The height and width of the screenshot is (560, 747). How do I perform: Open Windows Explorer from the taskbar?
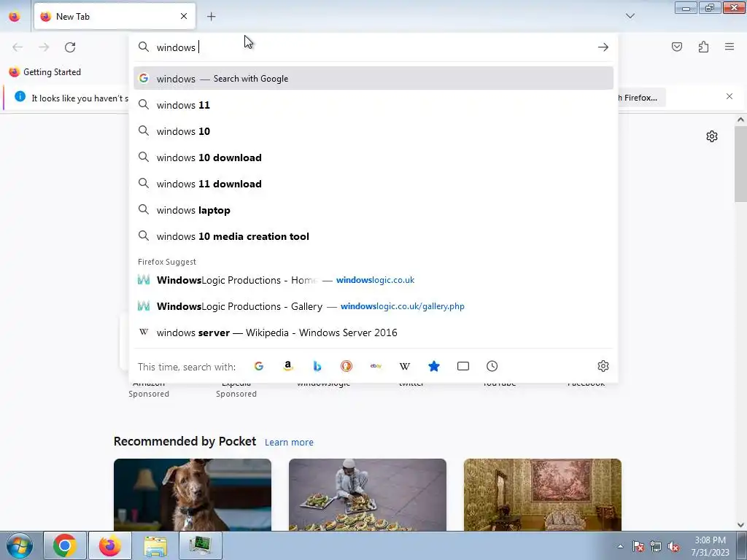coord(155,545)
